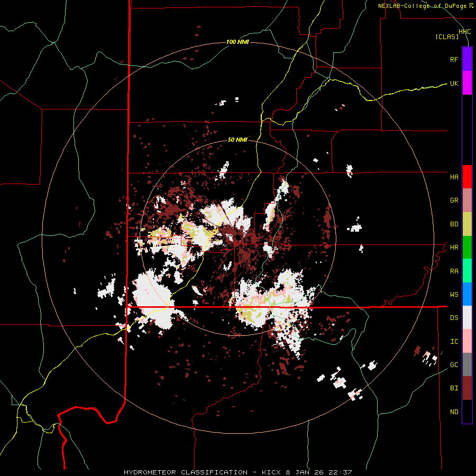Click the UK legend label

[x=454, y=83]
